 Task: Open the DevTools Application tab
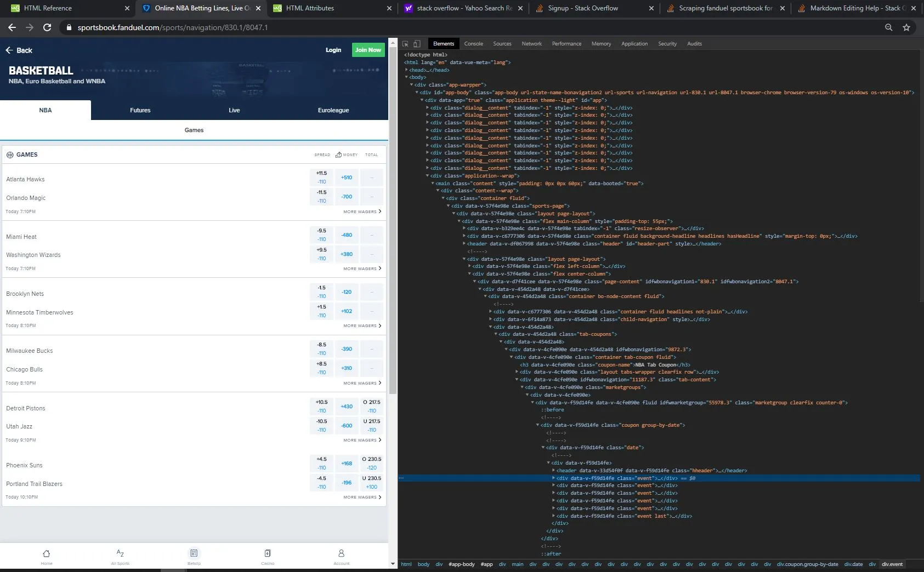(634, 44)
